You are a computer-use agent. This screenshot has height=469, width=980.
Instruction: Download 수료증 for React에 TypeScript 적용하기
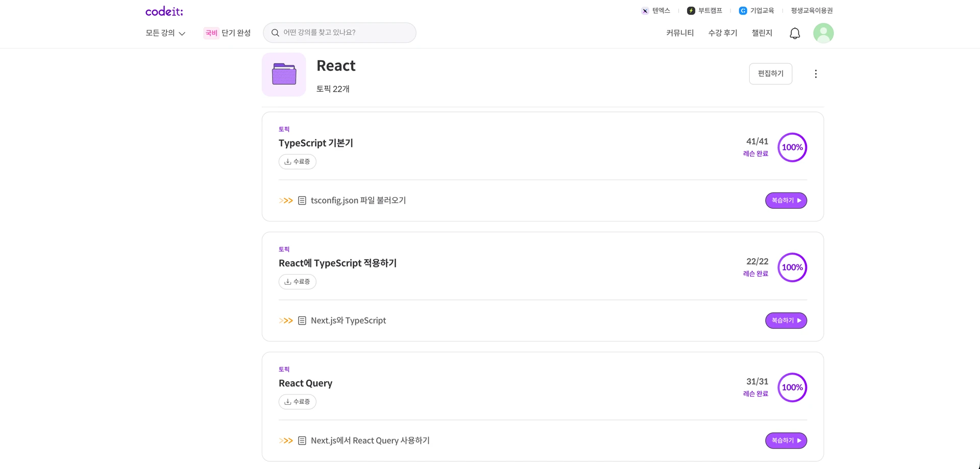pyautogui.click(x=298, y=282)
